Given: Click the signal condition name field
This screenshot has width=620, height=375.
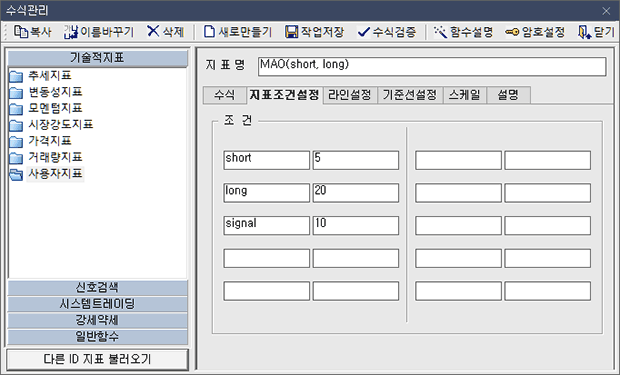Looking at the screenshot, I should pos(267,225).
